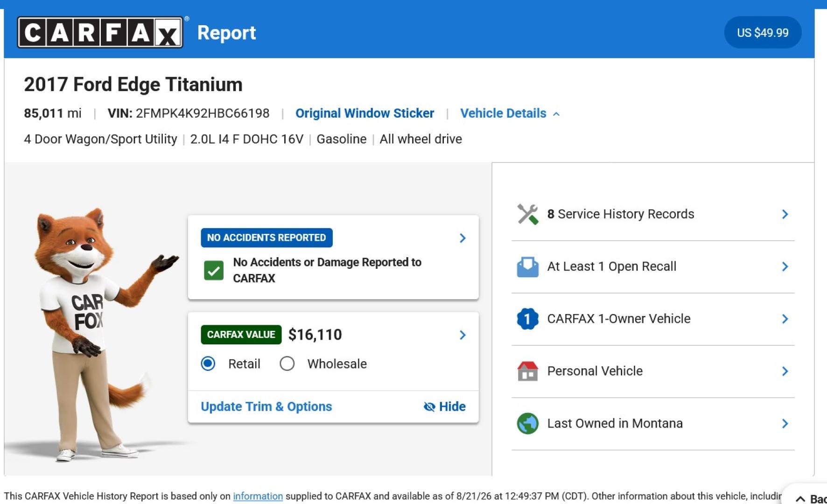Click Last Owned in Montana label

click(615, 423)
